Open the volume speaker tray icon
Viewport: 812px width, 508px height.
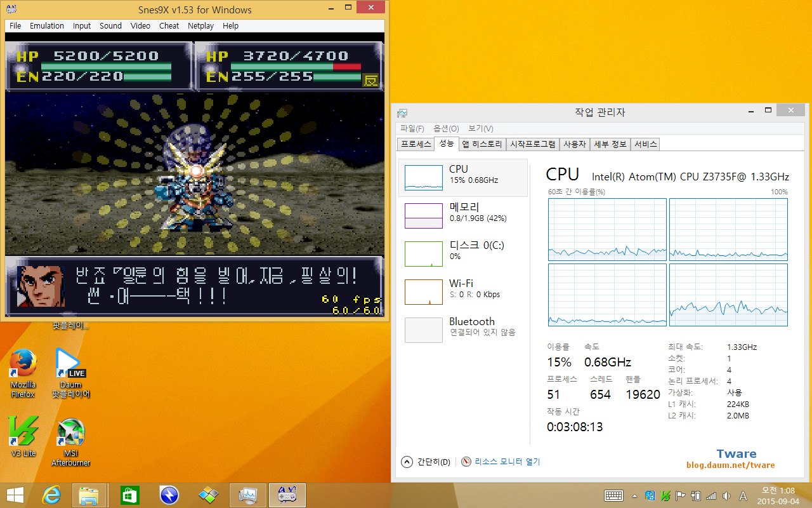coord(726,495)
